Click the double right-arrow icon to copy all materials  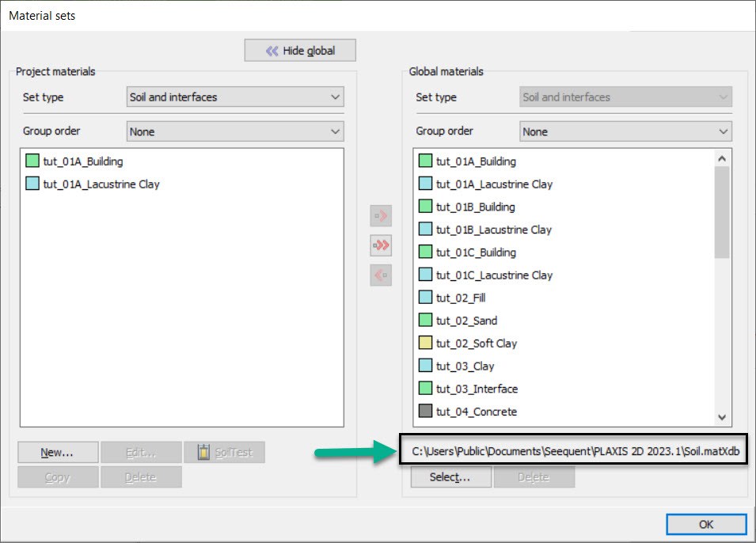pyautogui.click(x=381, y=245)
